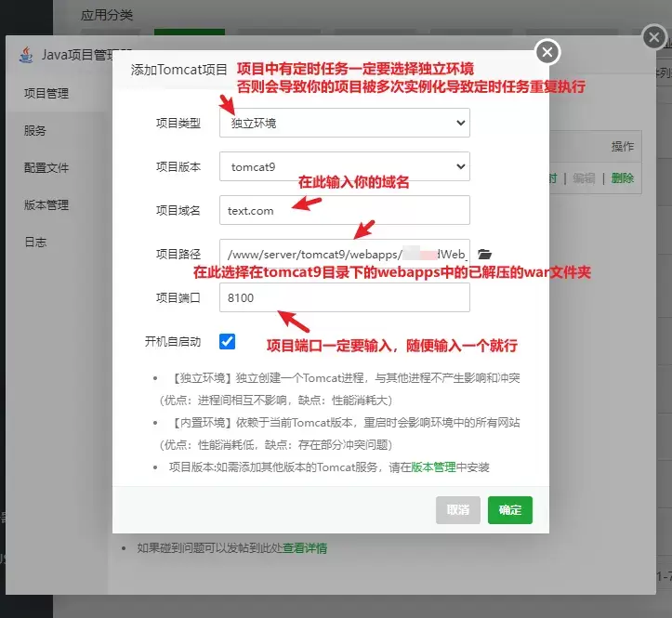Viewport: 672px width, 618px height.
Task: Open the 项目类型 dropdown showing 独立环境
Action: tap(344, 123)
